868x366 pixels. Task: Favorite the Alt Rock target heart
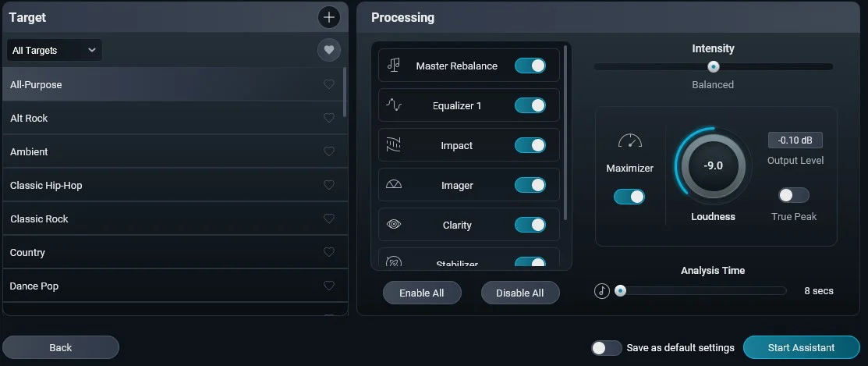click(x=329, y=118)
